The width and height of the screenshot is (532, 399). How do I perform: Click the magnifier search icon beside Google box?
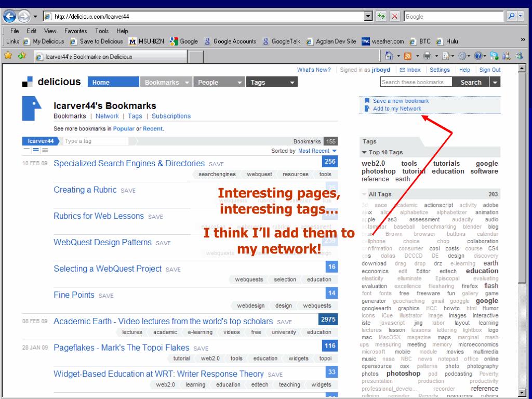511,16
